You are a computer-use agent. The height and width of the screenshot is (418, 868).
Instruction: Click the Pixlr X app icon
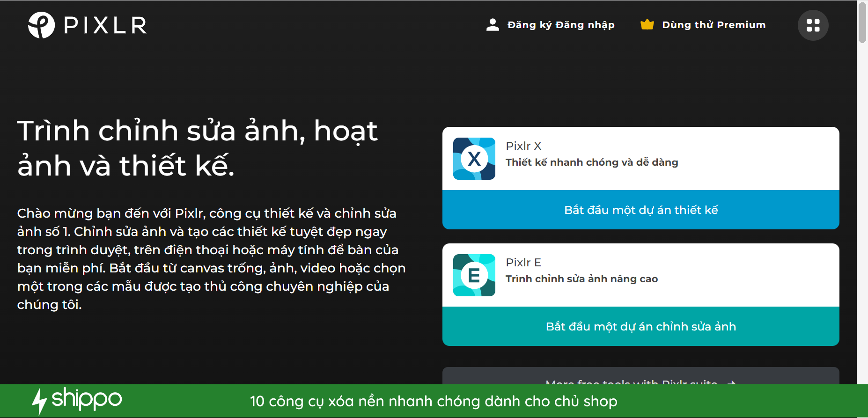click(x=474, y=159)
